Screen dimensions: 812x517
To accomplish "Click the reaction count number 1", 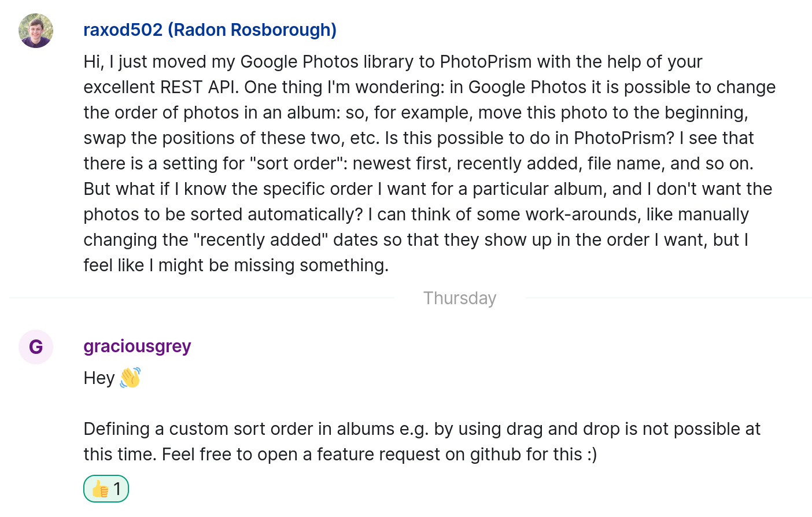I will [x=117, y=488].
